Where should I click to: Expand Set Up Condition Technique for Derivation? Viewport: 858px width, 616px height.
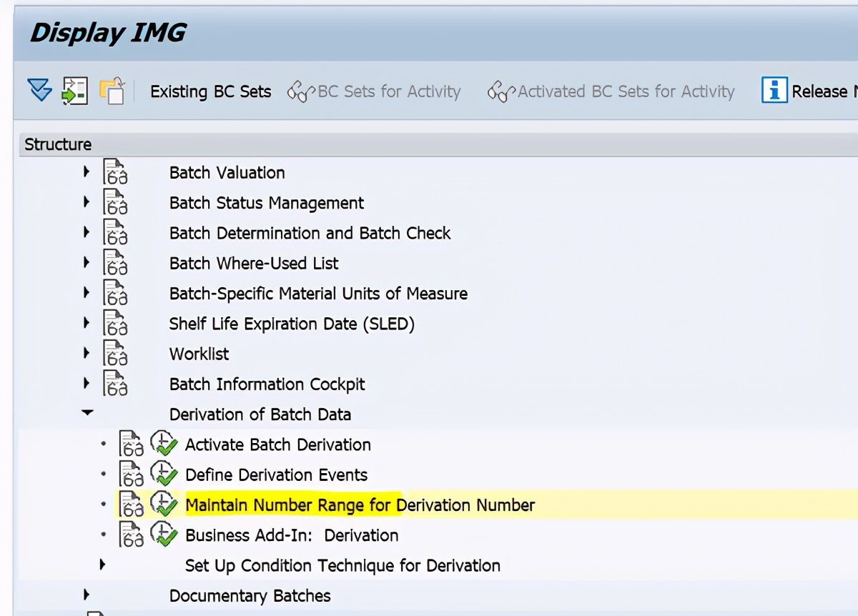click(102, 565)
